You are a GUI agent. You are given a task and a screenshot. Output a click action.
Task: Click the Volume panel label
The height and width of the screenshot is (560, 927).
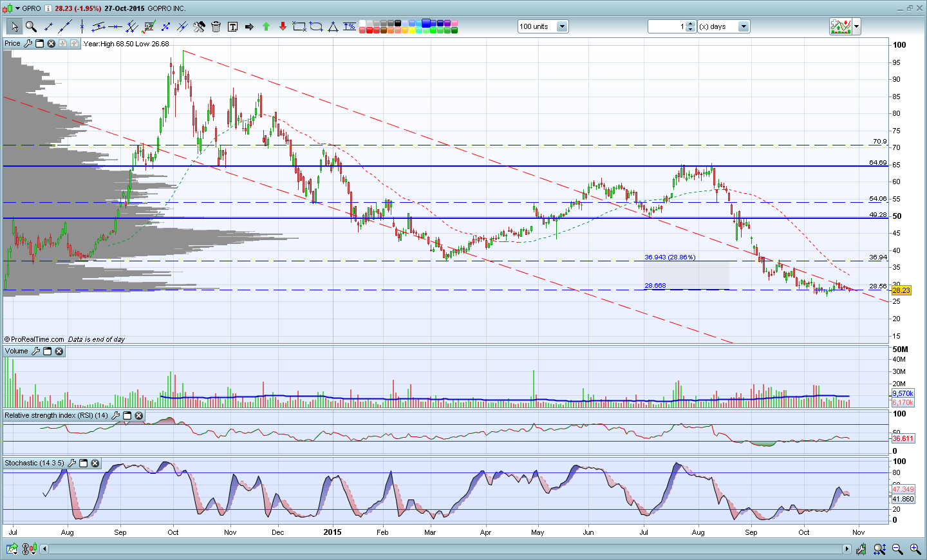[x=17, y=351]
